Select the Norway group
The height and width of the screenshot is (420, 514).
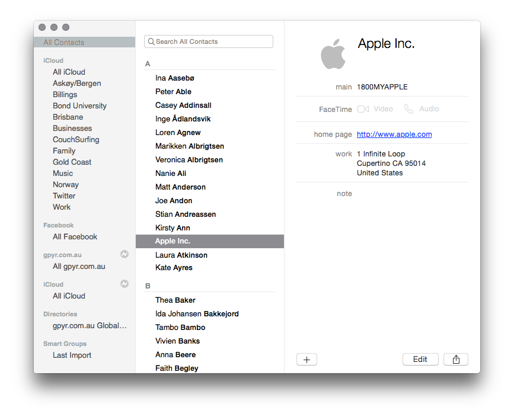[66, 185]
